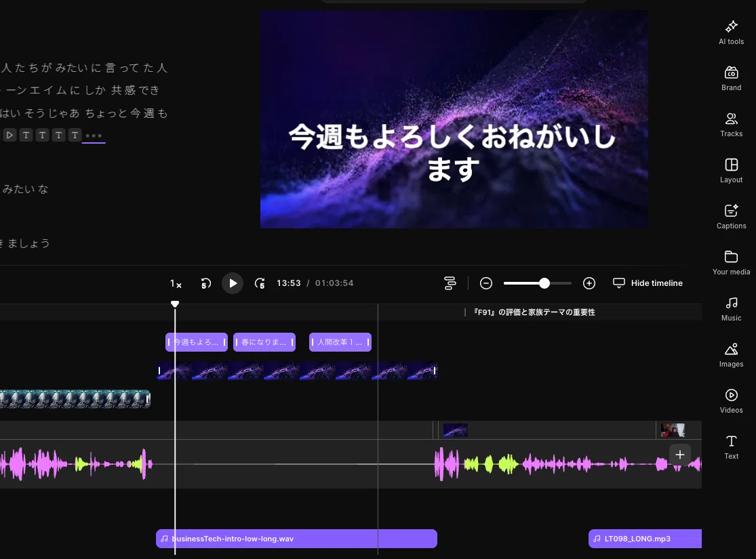Skip back 5 seconds

(x=206, y=283)
